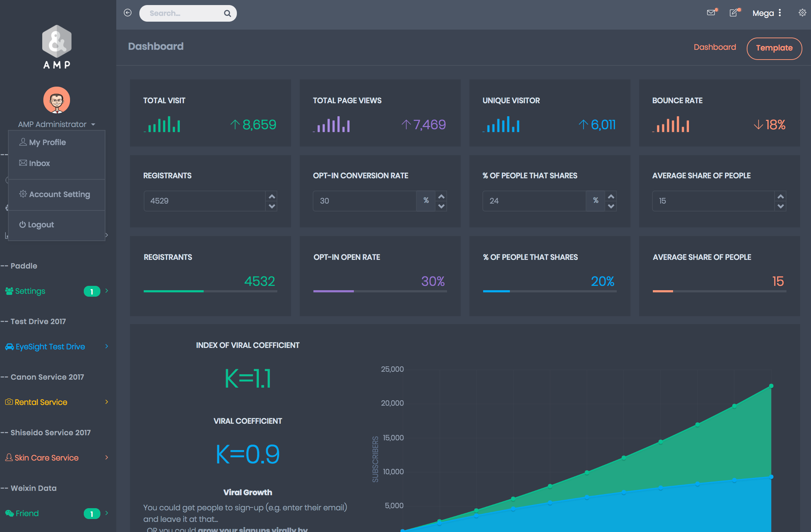
Task: Click the Friend badge showing 1
Action: (92, 514)
